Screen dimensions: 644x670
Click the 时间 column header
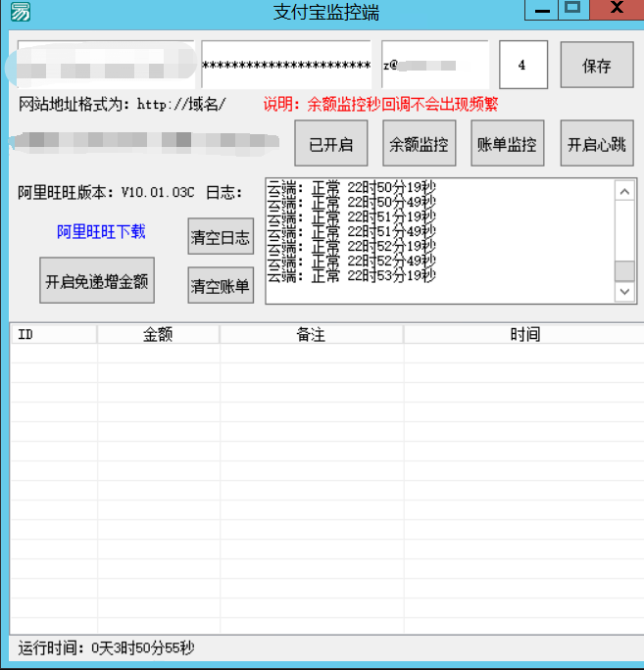click(523, 335)
